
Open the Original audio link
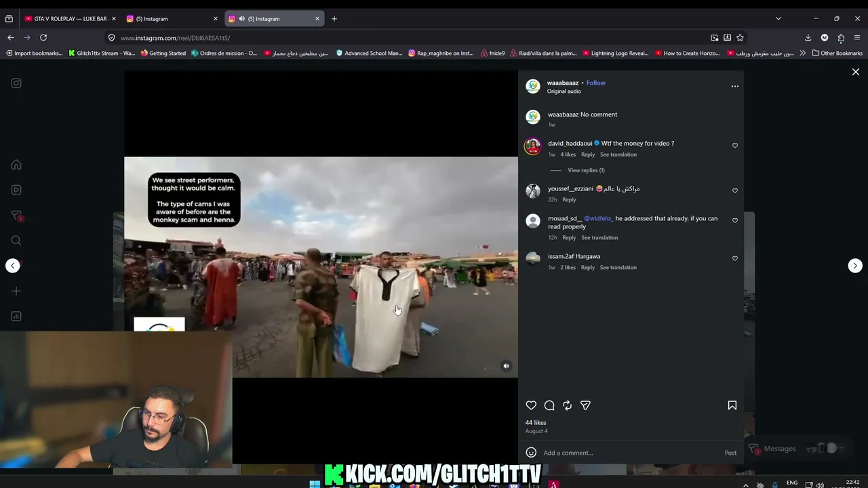[564, 91]
